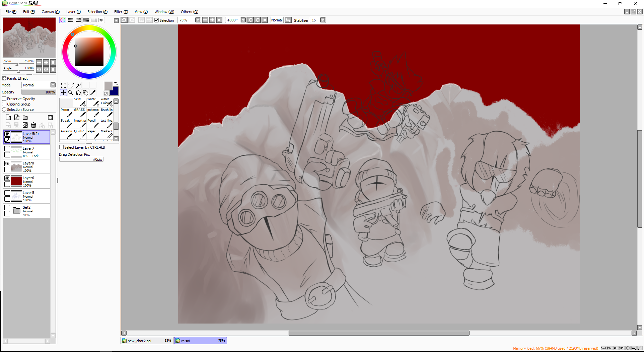The height and width of the screenshot is (352, 644).
Task: Hide Layer8 using its eye icon
Action: 7,163
